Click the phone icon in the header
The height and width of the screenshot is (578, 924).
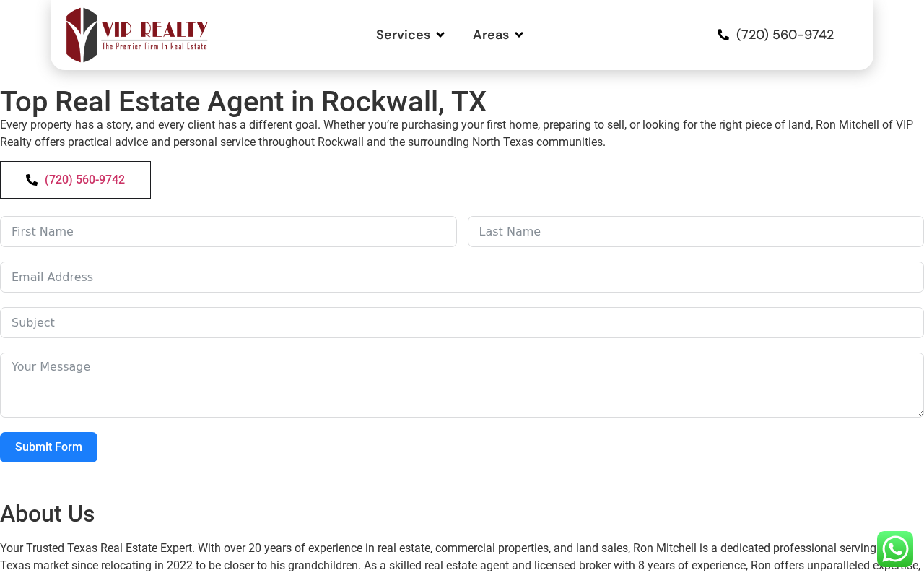tap(723, 35)
